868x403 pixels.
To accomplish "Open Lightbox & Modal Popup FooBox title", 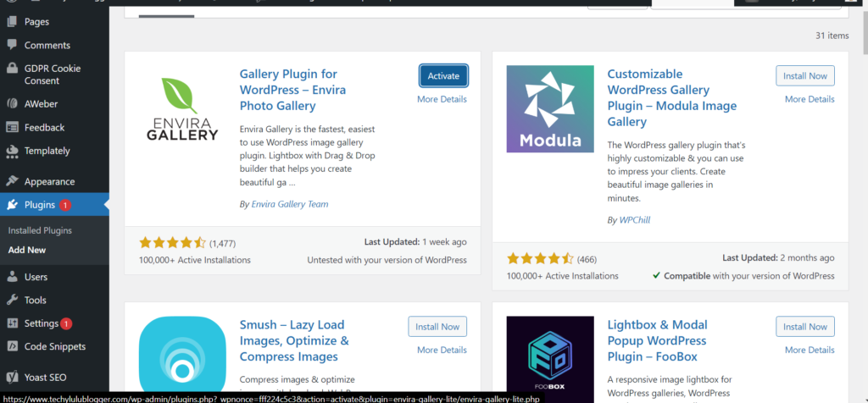I will [x=657, y=340].
